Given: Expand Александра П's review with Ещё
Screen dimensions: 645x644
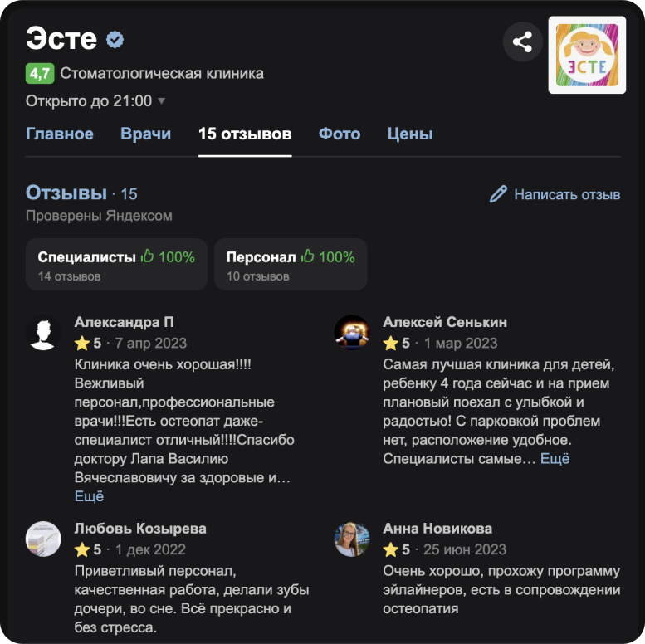Looking at the screenshot, I should click(x=89, y=496).
